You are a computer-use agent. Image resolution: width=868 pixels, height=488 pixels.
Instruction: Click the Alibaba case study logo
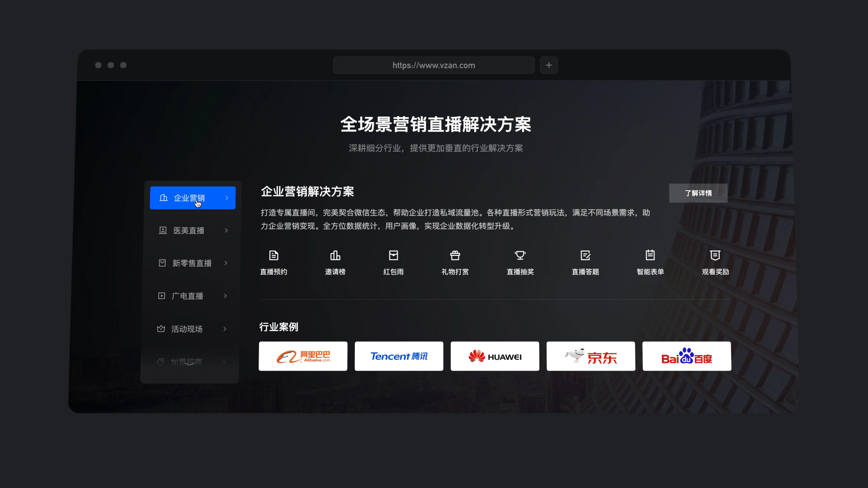point(302,356)
